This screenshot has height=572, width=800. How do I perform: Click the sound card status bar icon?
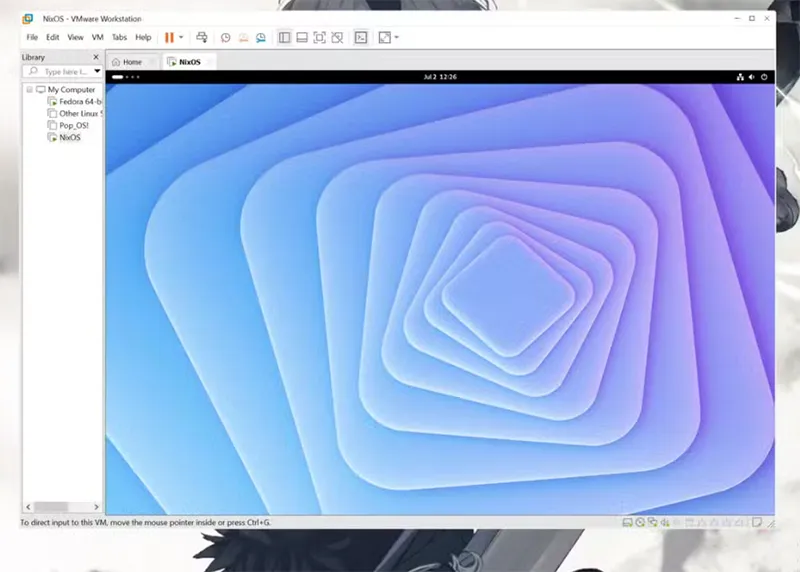point(665,523)
